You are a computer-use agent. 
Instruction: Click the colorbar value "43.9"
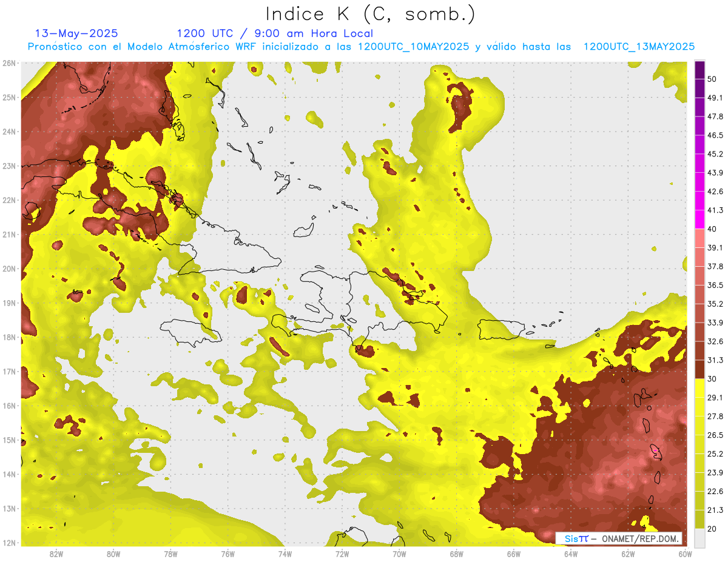[x=715, y=173]
